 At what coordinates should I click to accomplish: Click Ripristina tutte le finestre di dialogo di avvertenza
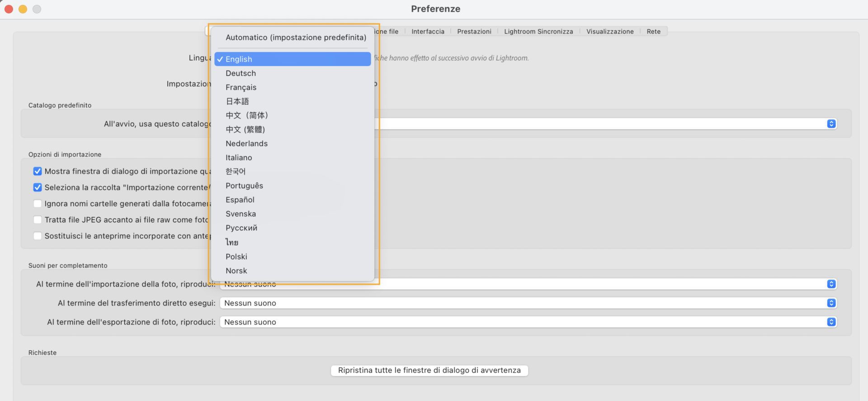pyautogui.click(x=429, y=370)
